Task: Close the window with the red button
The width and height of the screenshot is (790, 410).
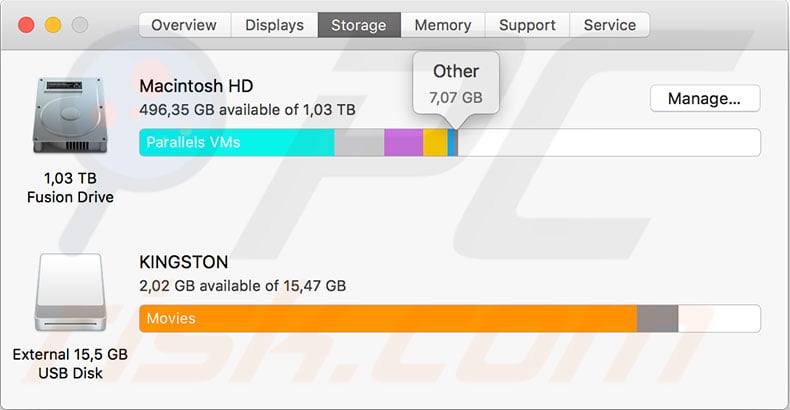Action: (x=25, y=25)
